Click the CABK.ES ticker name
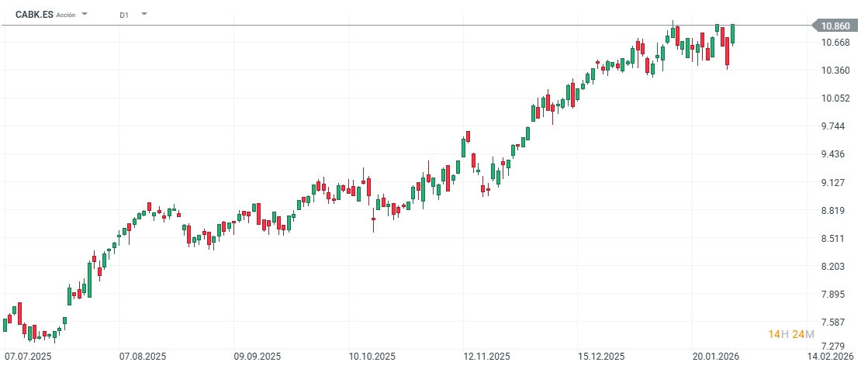 click(34, 14)
